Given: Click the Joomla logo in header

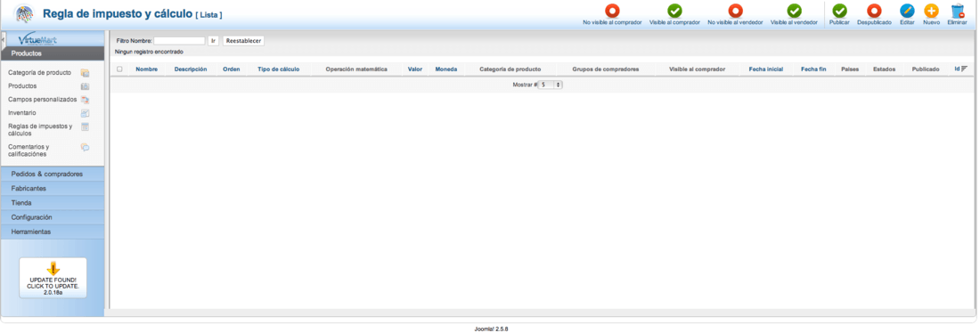Looking at the screenshot, I should tap(24, 13).
